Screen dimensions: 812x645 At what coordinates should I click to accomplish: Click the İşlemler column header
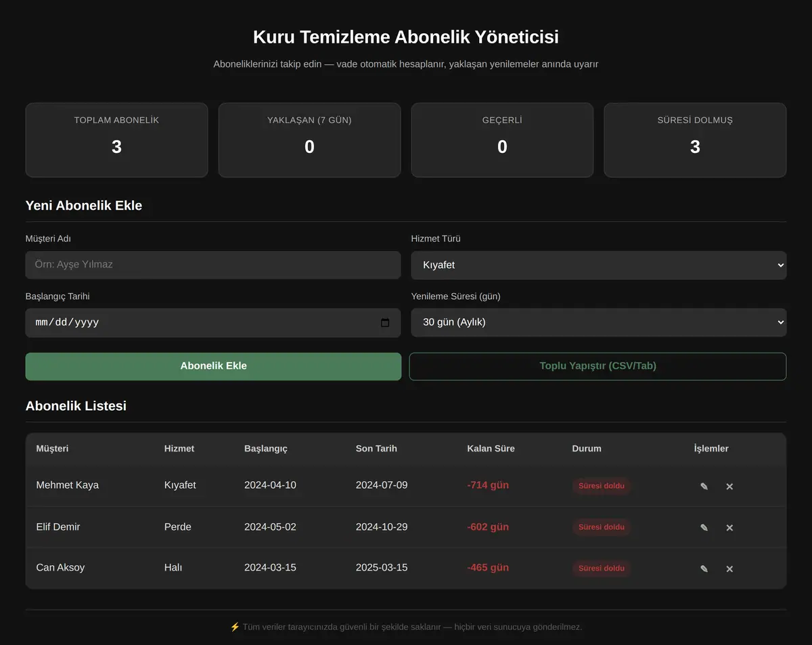pos(711,449)
